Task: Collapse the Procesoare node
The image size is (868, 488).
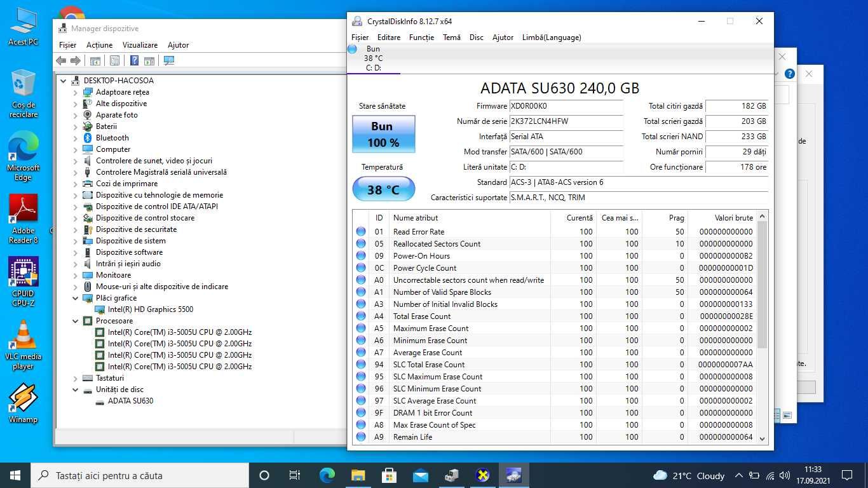Action: point(76,321)
